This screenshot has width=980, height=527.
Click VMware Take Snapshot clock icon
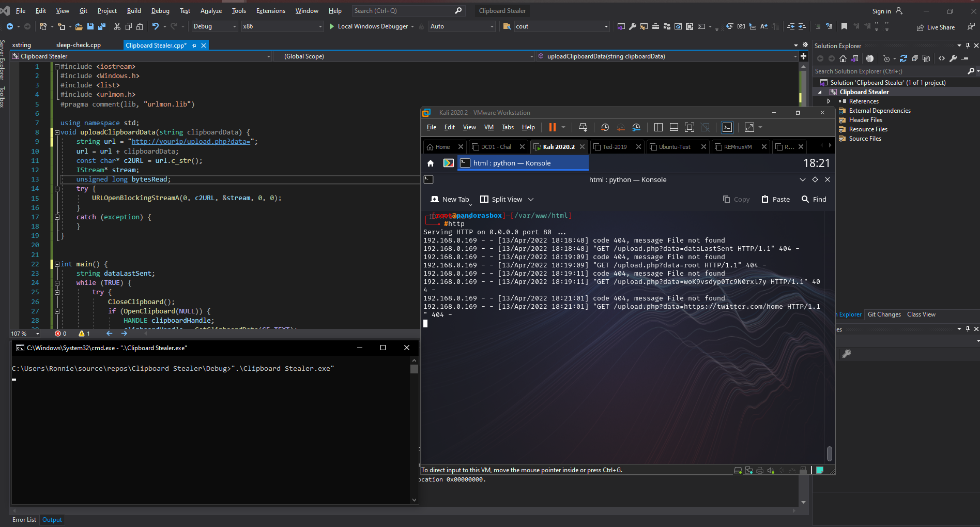(x=605, y=127)
